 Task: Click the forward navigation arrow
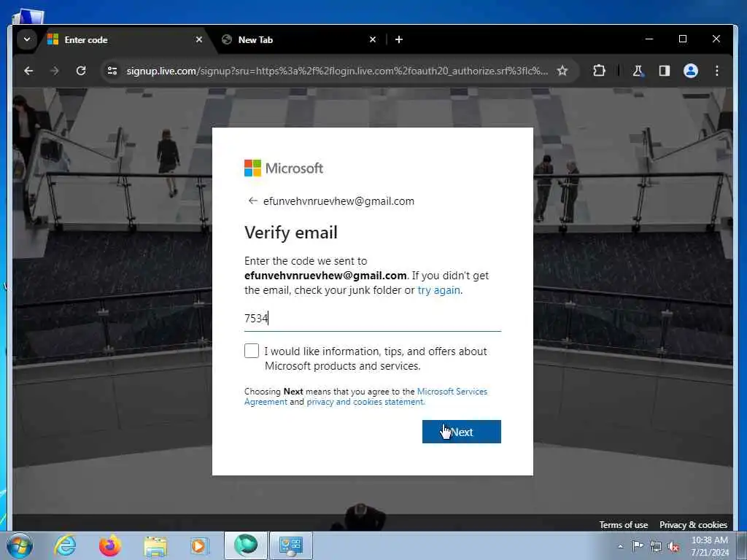(55, 71)
